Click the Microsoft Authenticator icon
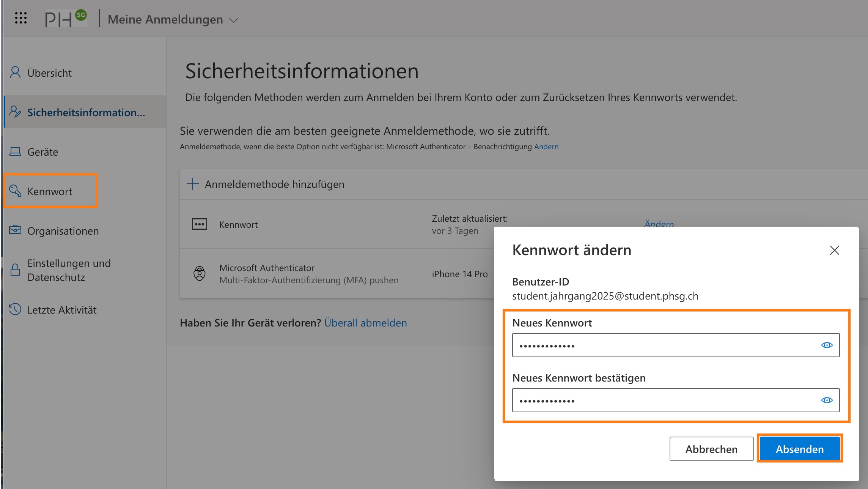 (x=200, y=273)
